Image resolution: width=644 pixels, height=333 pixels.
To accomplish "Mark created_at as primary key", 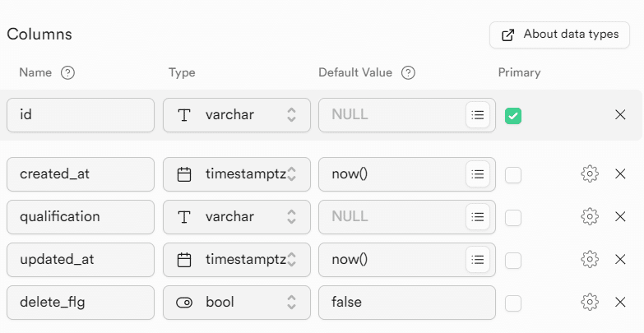I will pyautogui.click(x=513, y=175).
